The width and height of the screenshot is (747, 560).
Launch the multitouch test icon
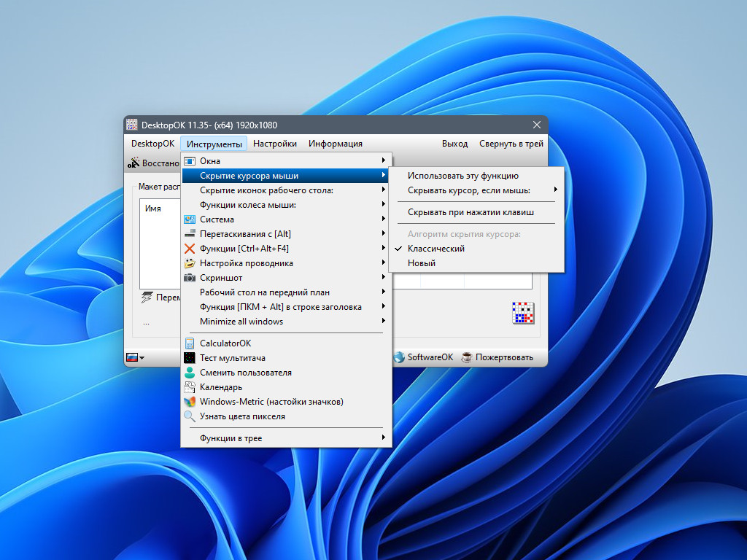(190, 357)
